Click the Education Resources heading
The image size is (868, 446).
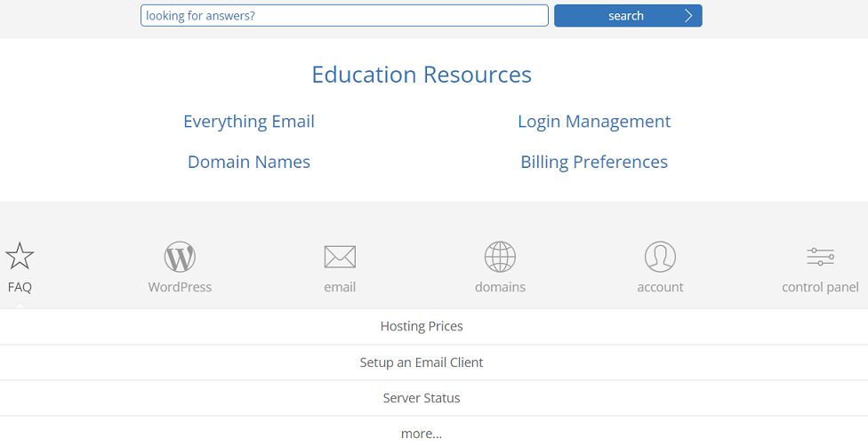(x=422, y=75)
